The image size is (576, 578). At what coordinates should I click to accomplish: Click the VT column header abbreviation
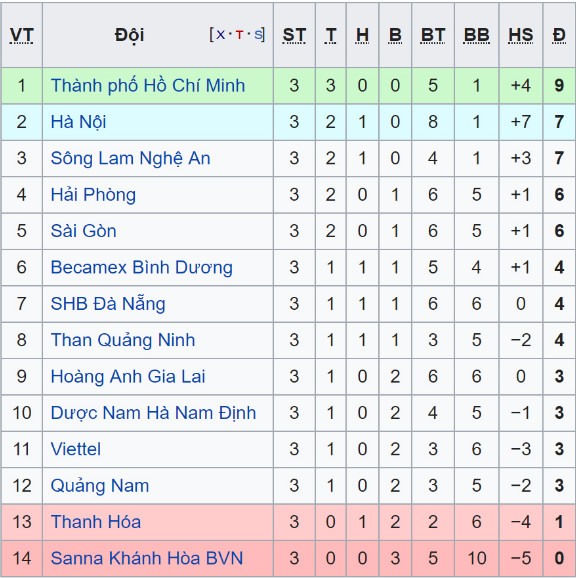(x=21, y=35)
